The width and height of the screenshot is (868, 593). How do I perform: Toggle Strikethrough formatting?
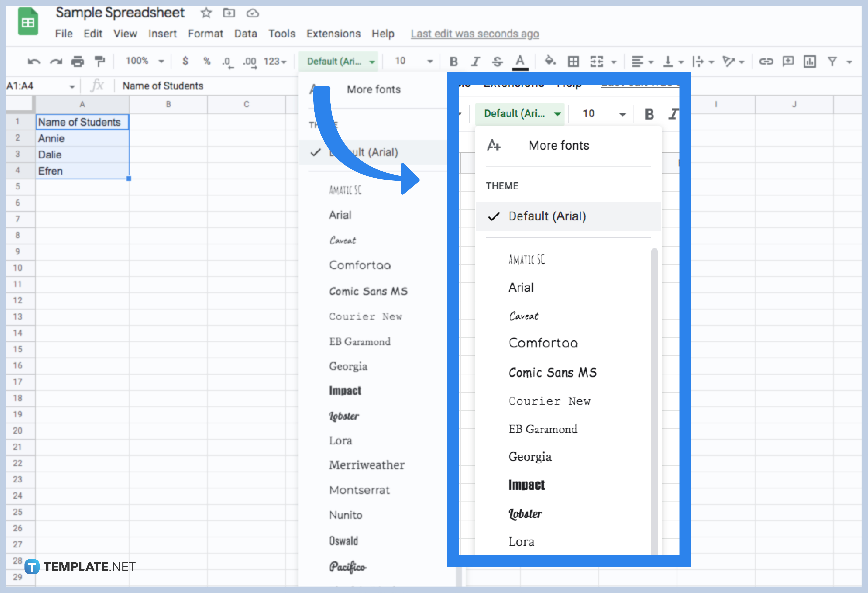pyautogui.click(x=497, y=61)
